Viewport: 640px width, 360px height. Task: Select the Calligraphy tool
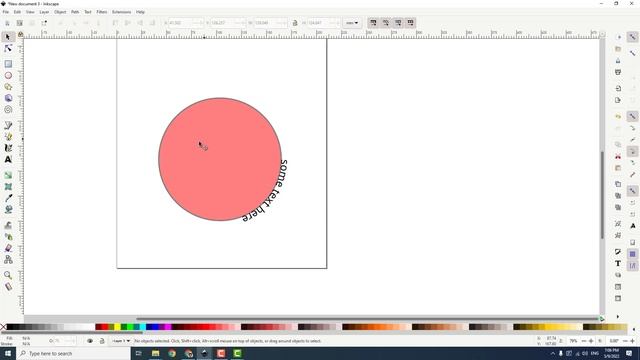[x=8, y=148]
